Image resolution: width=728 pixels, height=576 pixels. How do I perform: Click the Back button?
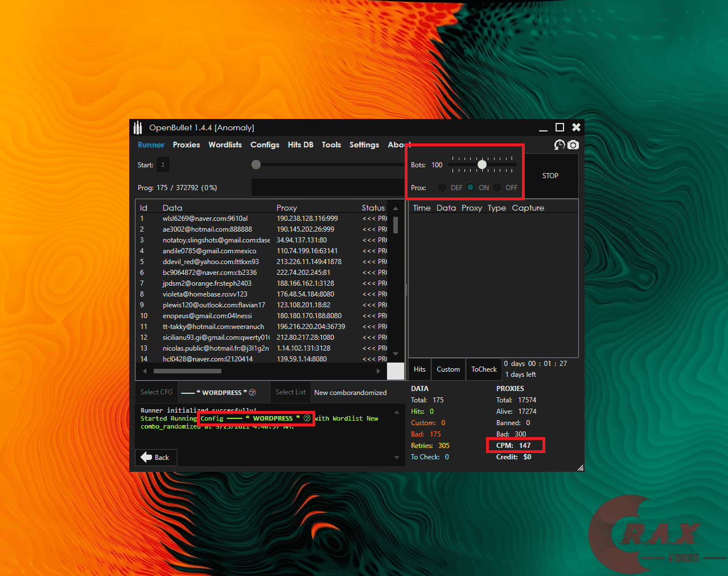coord(155,457)
